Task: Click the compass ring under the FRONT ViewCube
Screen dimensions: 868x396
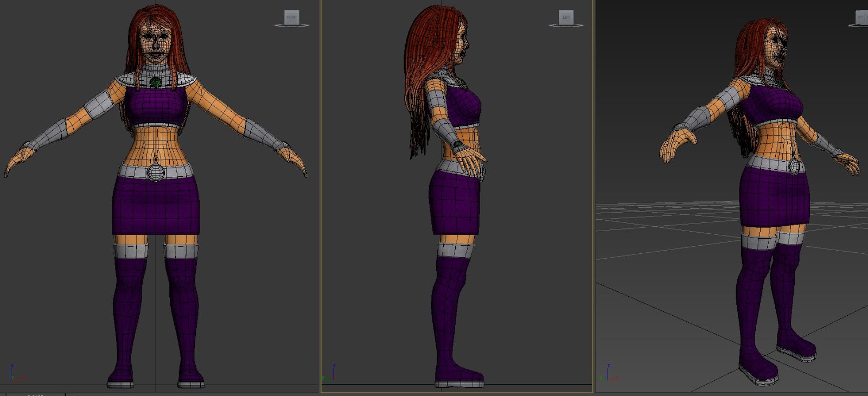Action: coord(292,25)
